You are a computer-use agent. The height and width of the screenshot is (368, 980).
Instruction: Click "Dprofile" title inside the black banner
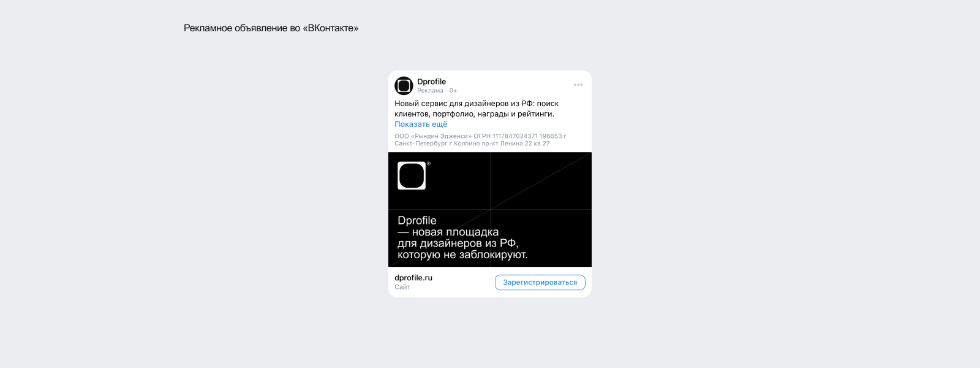coord(417,220)
